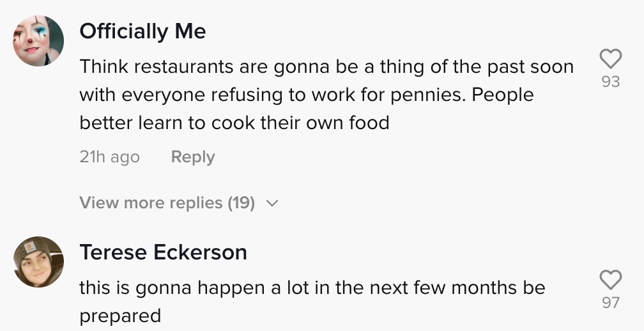Visit the Officially Me username profile
Viewport: 644px width, 331px height.
tap(142, 31)
